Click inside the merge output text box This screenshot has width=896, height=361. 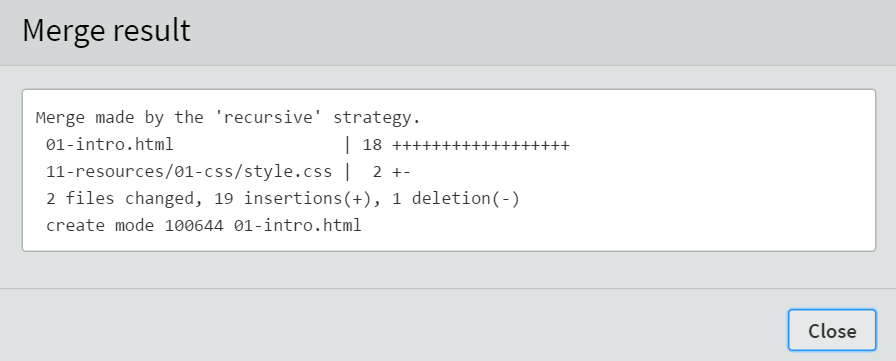tap(449, 170)
